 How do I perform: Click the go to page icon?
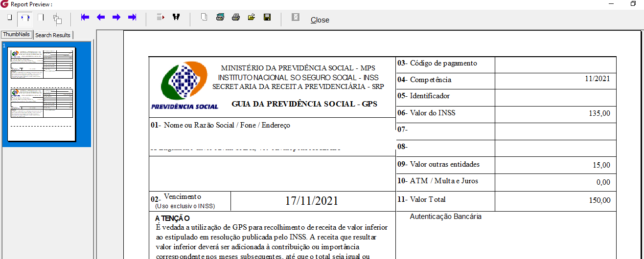[x=161, y=17]
